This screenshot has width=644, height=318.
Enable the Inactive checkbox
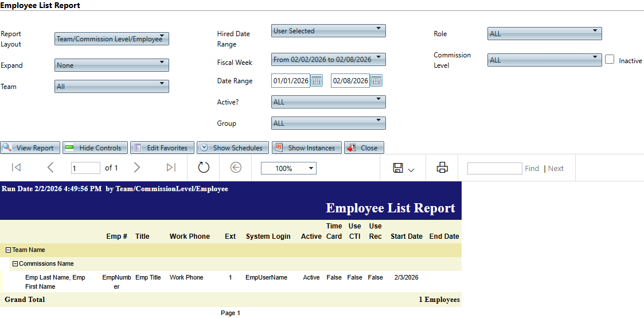pos(610,60)
